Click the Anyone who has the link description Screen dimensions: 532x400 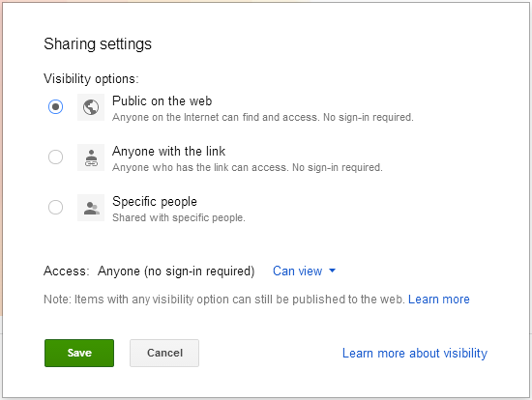point(248,167)
